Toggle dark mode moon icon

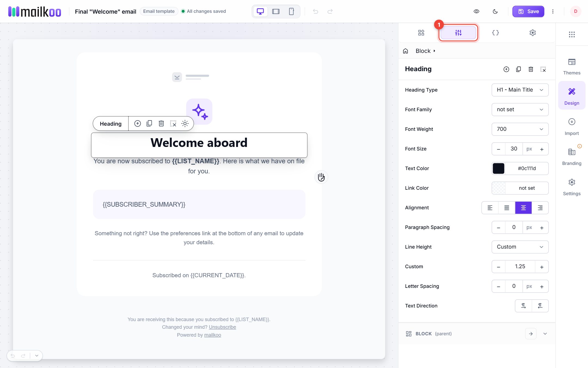(x=495, y=11)
